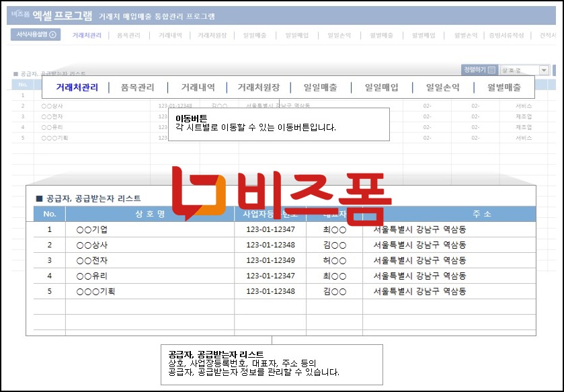Select small faded 일일손익 in the top menu row
Image resolution: width=564 pixels, height=392 pixels.
click(x=339, y=35)
